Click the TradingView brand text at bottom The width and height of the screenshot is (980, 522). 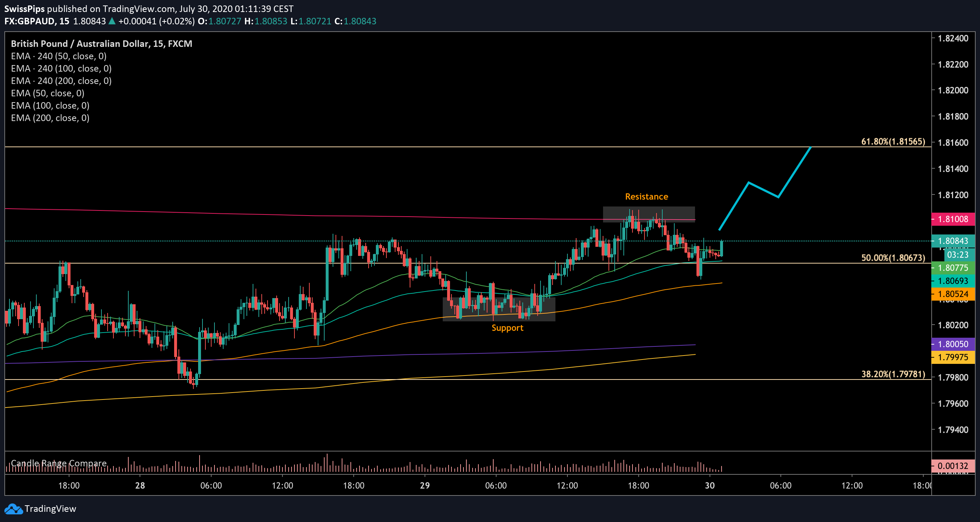[x=50, y=509]
